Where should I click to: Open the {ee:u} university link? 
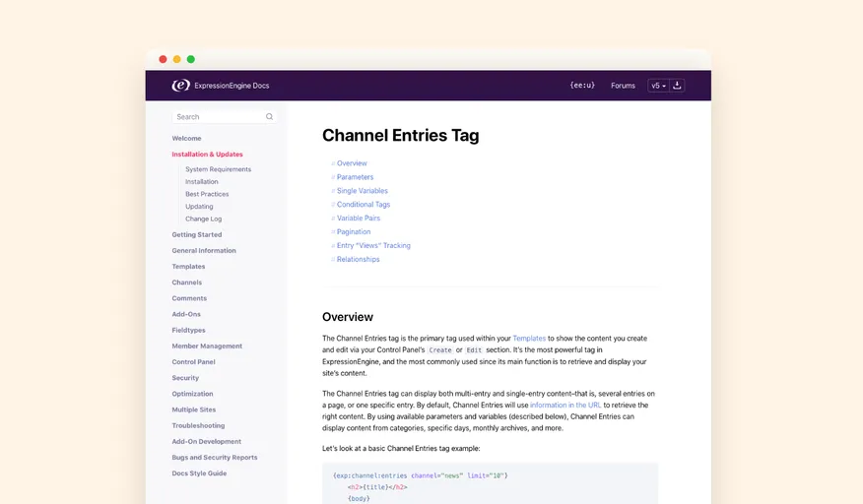click(582, 86)
